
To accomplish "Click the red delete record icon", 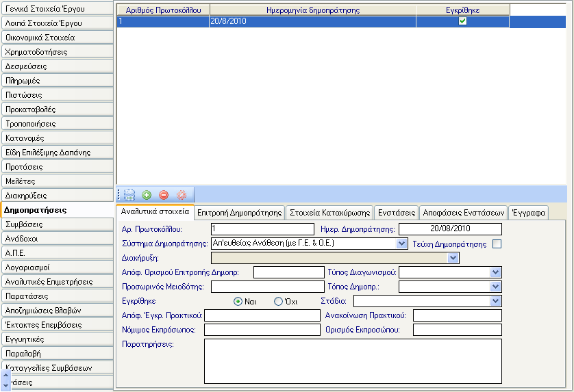I will point(164,195).
